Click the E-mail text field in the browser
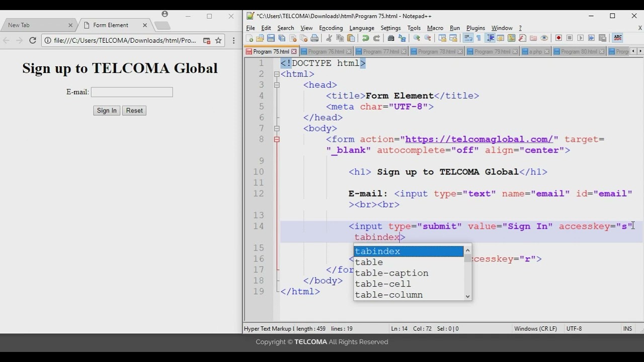This screenshot has width=644, height=362. (132, 92)
